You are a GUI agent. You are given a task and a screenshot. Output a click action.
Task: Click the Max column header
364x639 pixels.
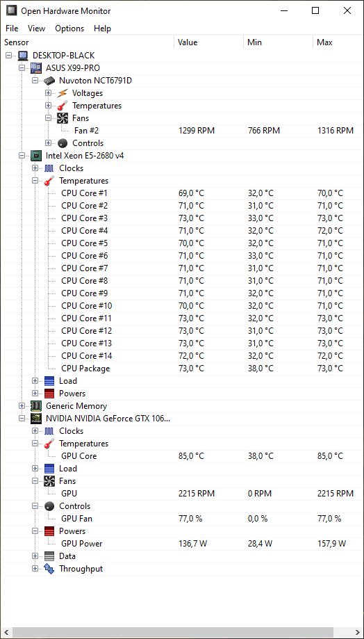coord(338,42)
